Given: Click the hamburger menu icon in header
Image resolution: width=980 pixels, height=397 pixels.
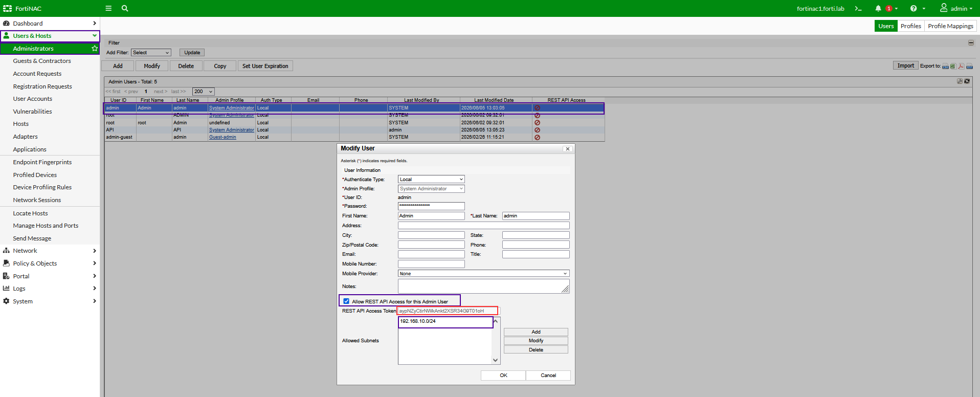Looking at the screenshot, I should pyautogui.click(x=108, y=8).
